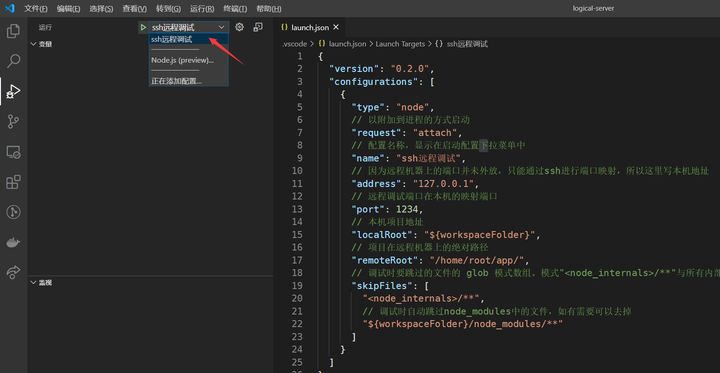Click .vscode in the breadcrumb
The height and width of the screenshot is (373, 720).
(x=294, y=44)
